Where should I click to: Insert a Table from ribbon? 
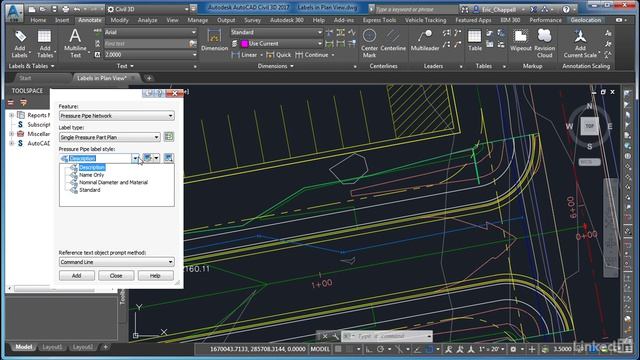click(475, 40)
